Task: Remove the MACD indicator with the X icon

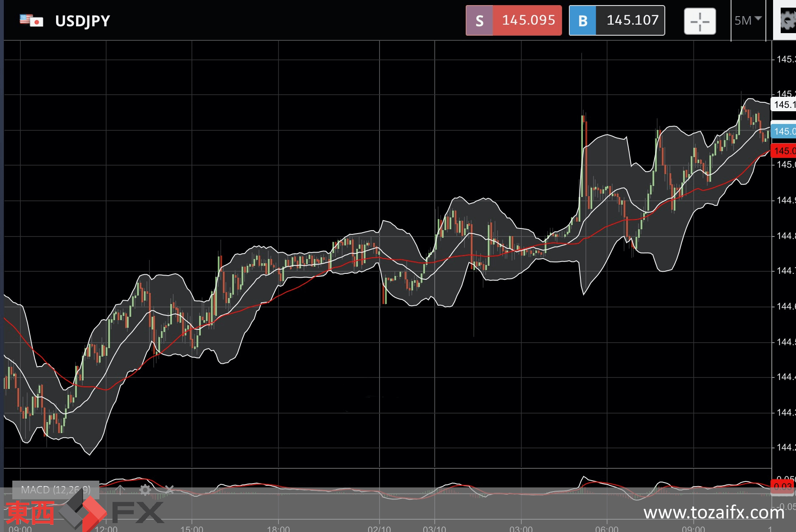Action: click(x=169, y=490)
